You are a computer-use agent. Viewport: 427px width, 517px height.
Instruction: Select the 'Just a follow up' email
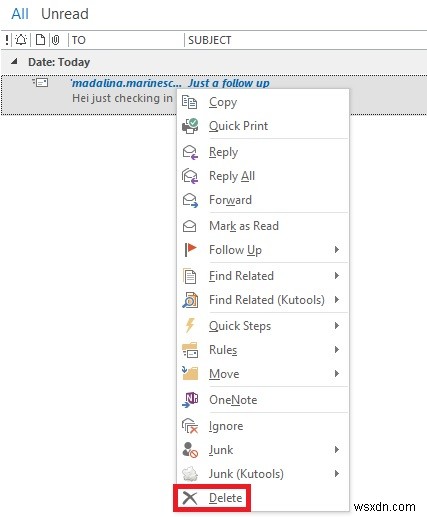point(213,95)
